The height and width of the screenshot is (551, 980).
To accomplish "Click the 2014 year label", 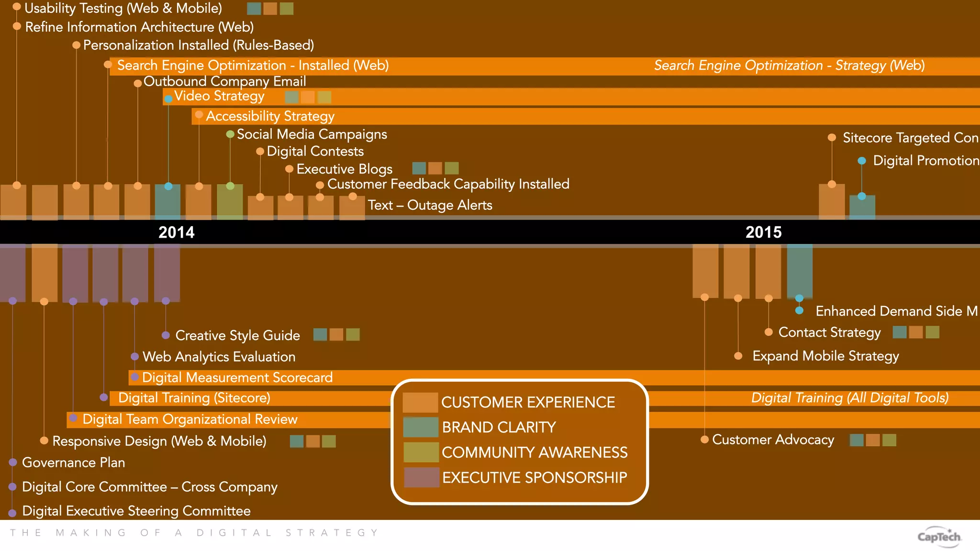I will click(x=177, y=232).
